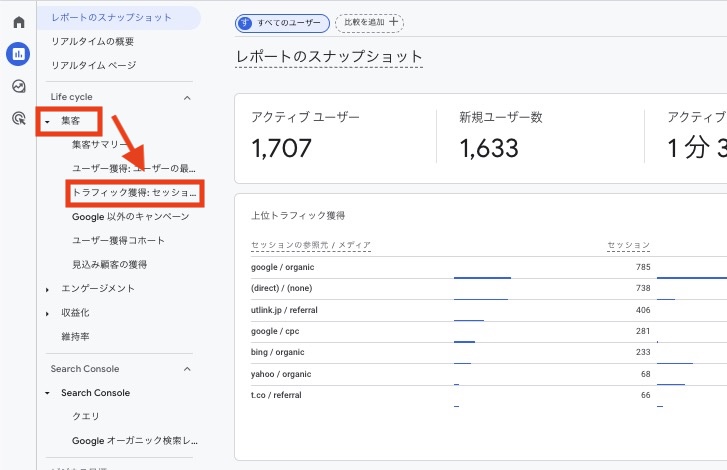Open 見込み顧客の獲得 report
The width and height of the screenshot is (727, 470).
pyautogui.click(x=109, y=265)
